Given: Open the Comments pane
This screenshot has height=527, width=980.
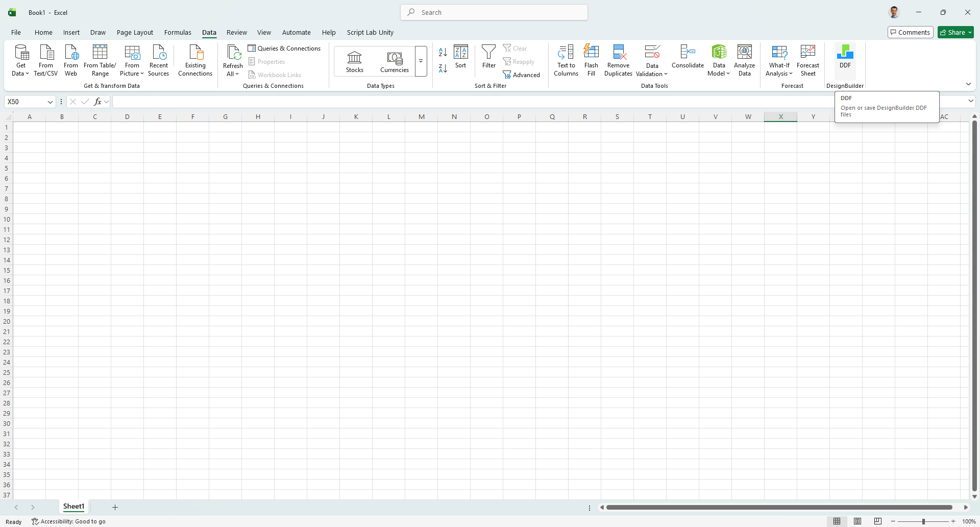Looking at the screenshot, I should click(x=911, y=32).
